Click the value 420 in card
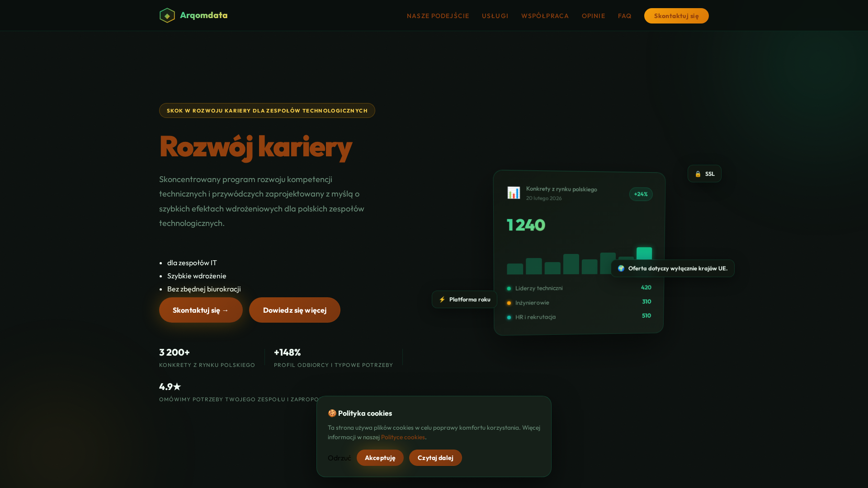This screenshot has height=488, width=868. tap(646, 287)
